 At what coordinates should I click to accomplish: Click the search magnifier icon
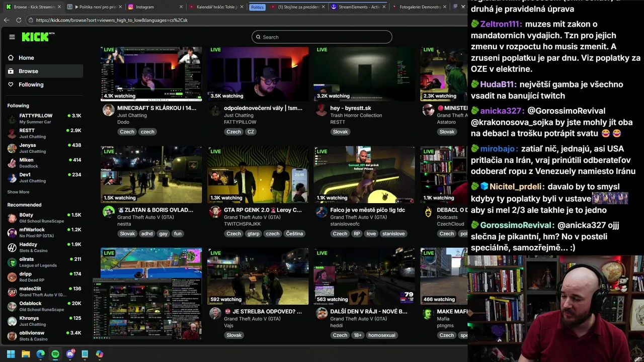click(x=258, y=37)
